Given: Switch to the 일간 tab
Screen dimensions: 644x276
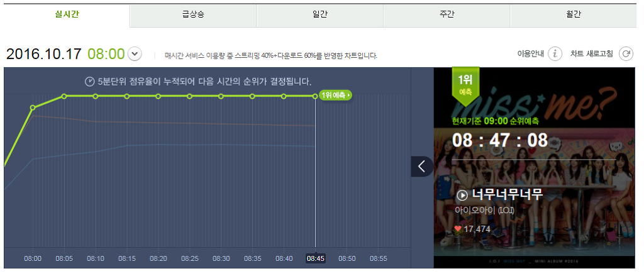Looking at the screenshot, I should [319, 15].
